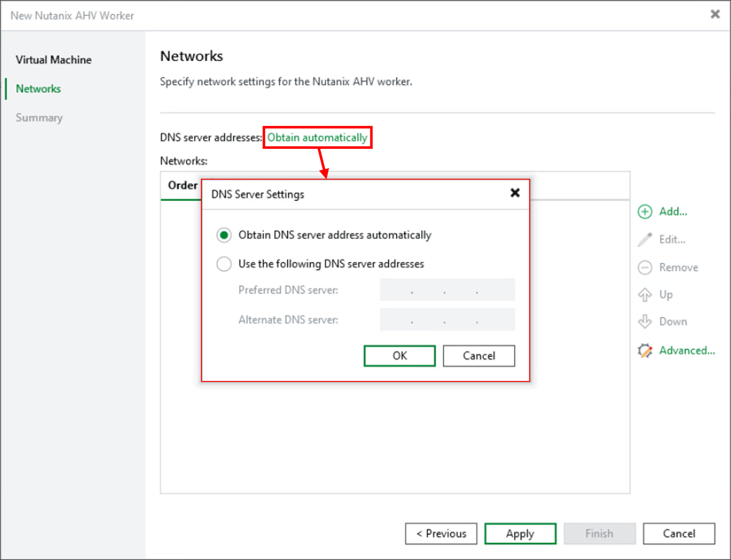
Task: Enable "Use the following DNS server addresses"
Action: tap(224, 264)
